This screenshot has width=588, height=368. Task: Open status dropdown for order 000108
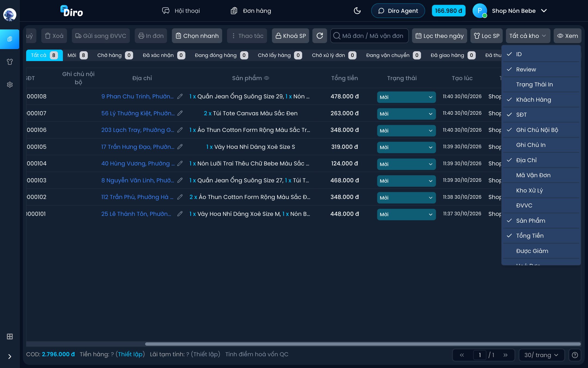click(x=406, y=97)
